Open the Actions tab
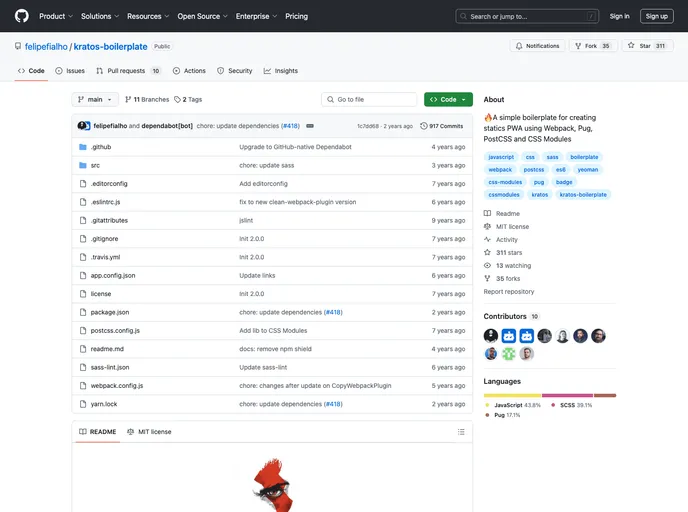688x512 pixels. [189, 71]
